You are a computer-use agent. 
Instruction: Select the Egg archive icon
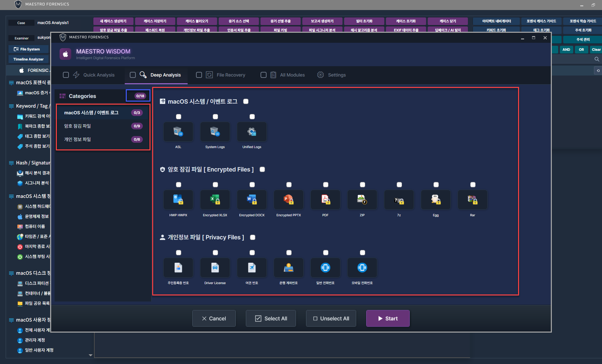point(436,200)
